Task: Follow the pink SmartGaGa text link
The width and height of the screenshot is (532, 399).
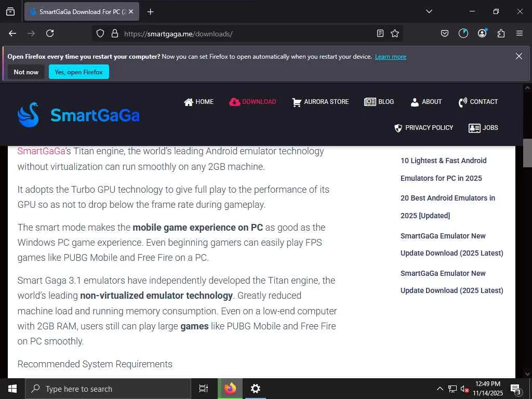Action: [41, 151]
